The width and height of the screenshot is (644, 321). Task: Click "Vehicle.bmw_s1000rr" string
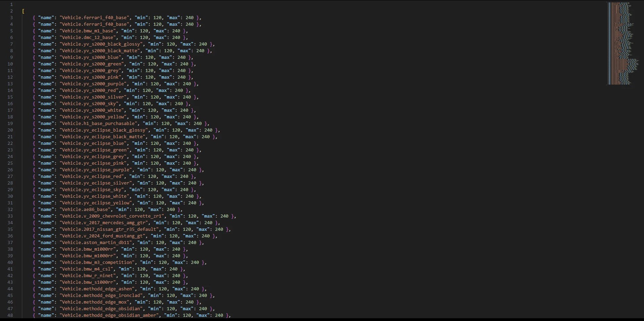point(88,282)
